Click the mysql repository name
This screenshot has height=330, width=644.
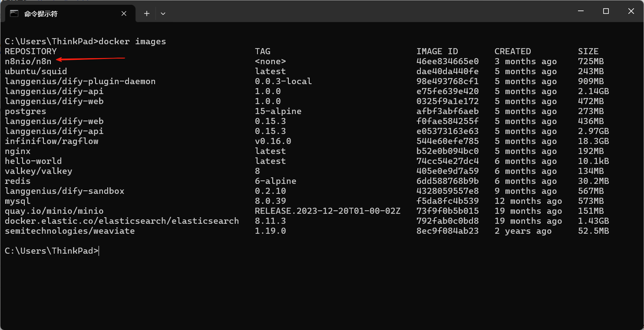pos(18,201)
